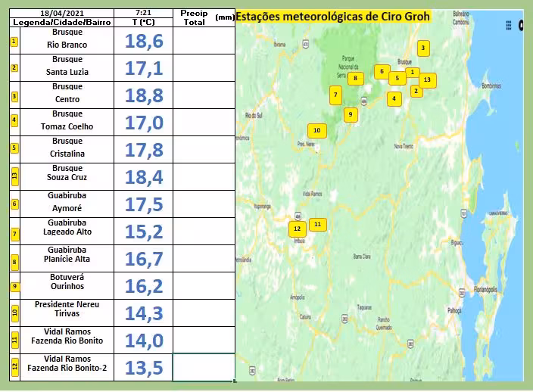Select map marker 12 near Imbuia
This screenshot has width=533, height=392.
pos(297,229)
